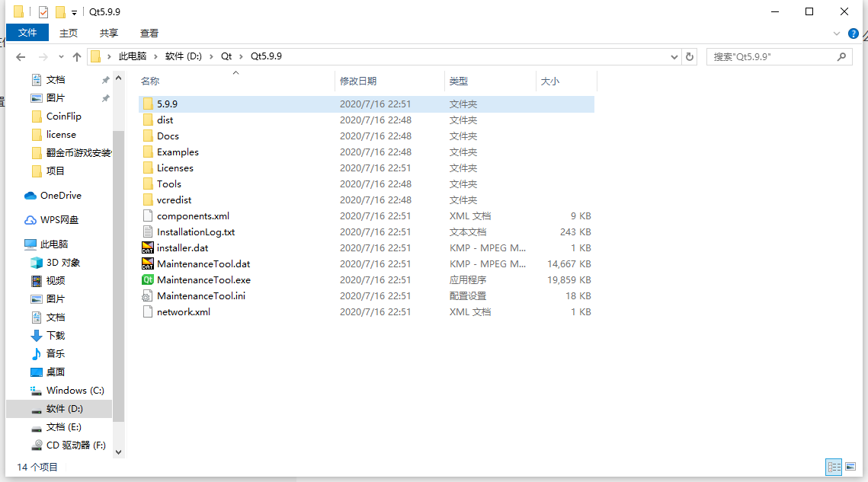Click navigation pane scroll up arrow
868x482 pixels.
(x=118, y=78)
